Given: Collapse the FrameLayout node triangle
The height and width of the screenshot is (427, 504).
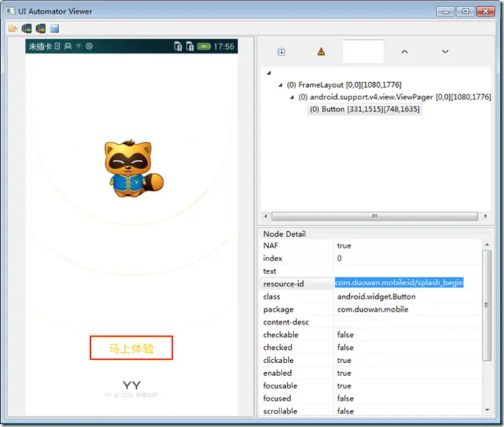Looking at the screenshot, I should tap(280, 85).
